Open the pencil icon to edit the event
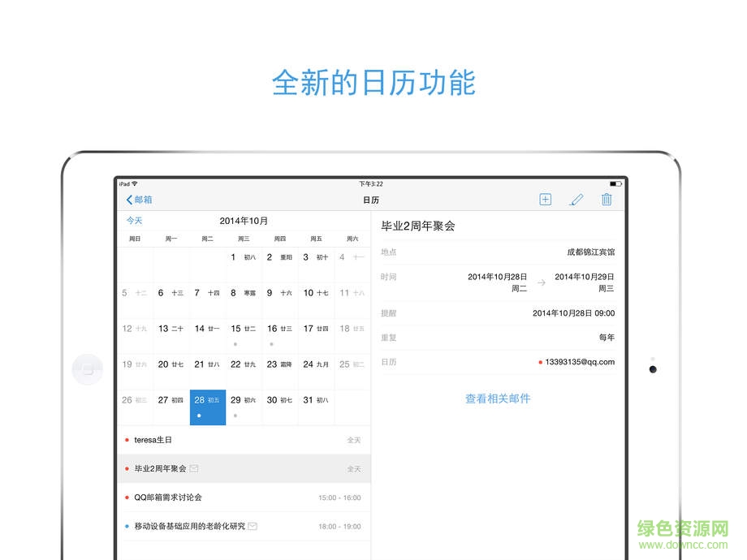The image size is (747, 560). tap(576, 199)
